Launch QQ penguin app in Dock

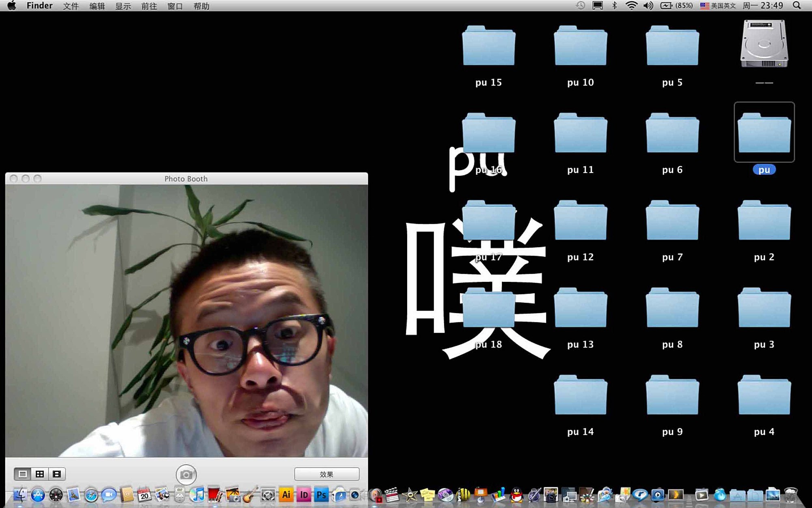pos(516,495)
